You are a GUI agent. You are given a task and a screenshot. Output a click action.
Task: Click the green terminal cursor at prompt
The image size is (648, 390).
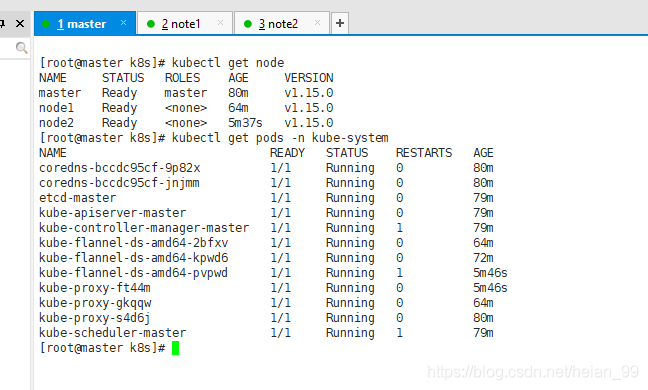click(x=175, y=348)
